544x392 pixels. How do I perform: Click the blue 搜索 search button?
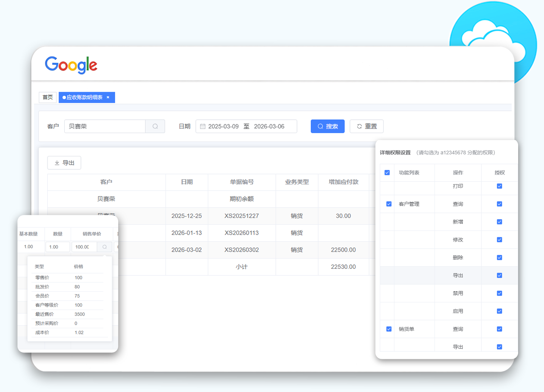[328, 126]
